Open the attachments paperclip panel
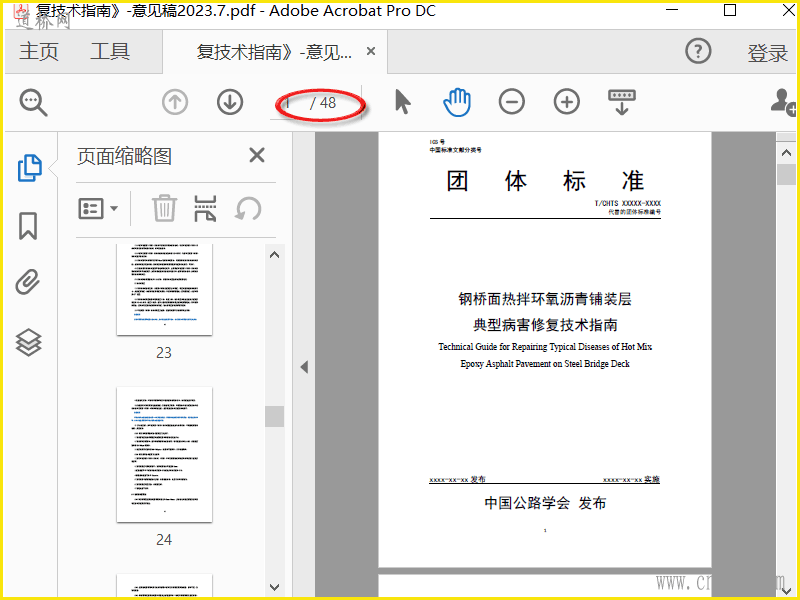800x600 pixels. pyautogui.click(x=28, y=282)
